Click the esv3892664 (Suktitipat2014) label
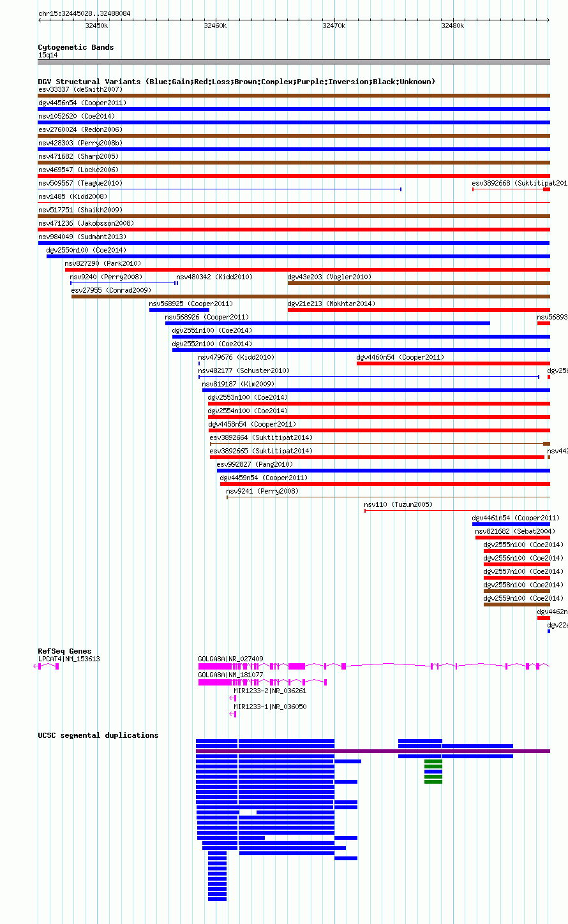568x924 pixels. (261, 437)
